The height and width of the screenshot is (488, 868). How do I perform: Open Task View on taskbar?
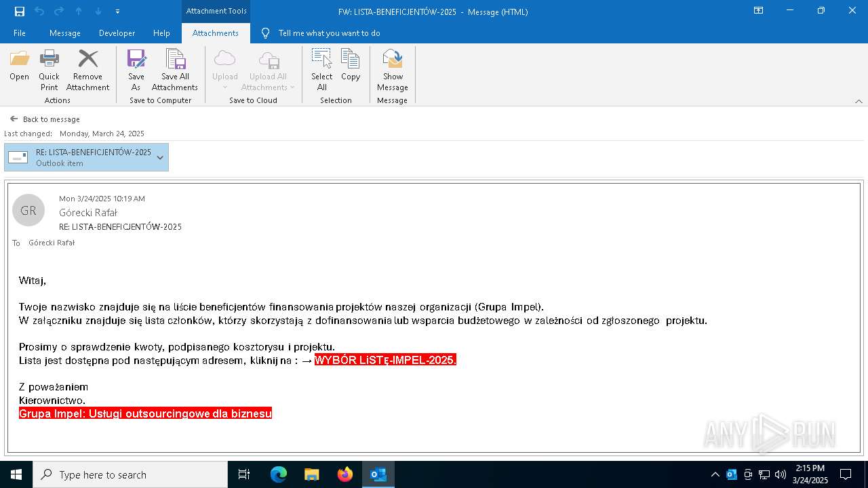click(244, 474)
